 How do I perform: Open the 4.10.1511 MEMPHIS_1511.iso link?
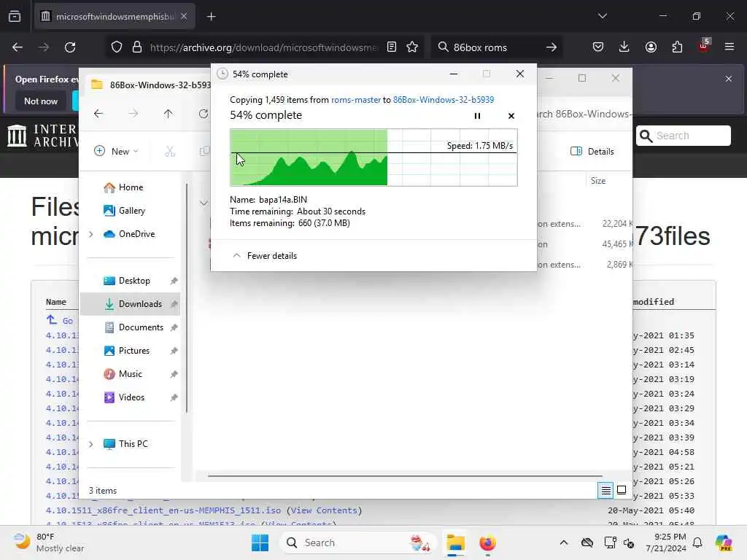click(163, 510)
